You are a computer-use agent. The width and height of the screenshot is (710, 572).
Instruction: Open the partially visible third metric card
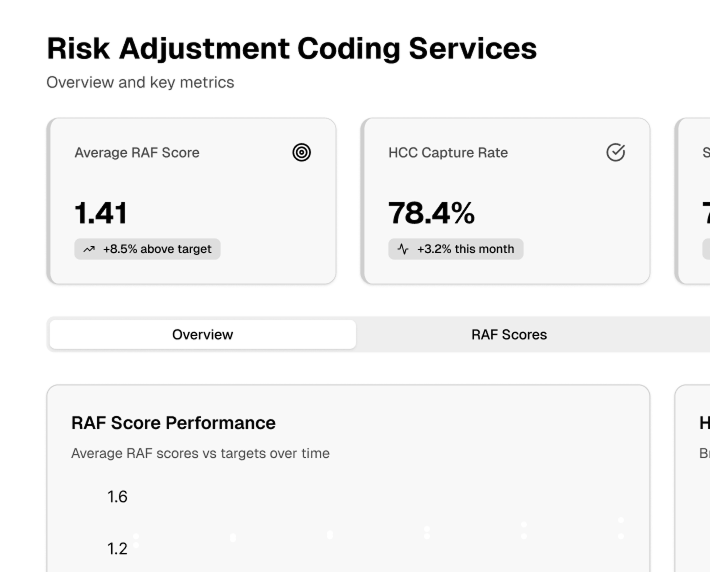click(695, 200)
